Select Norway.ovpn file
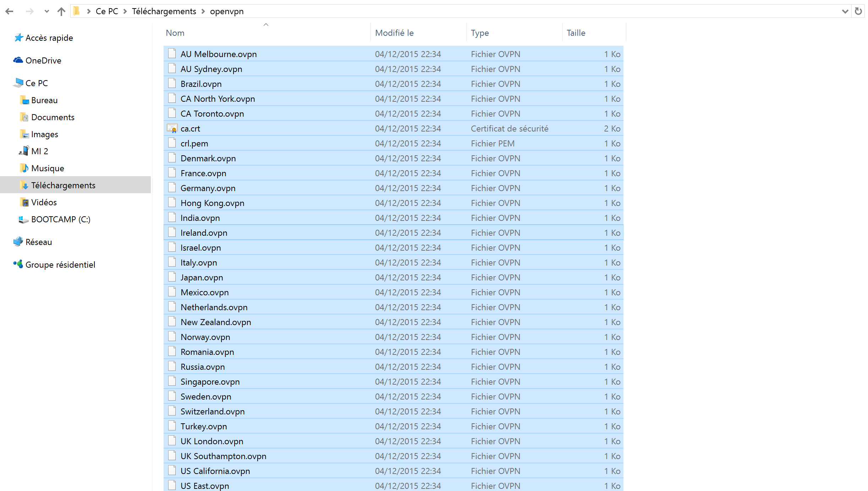Image resolution: width=868 pixels, height=491 pixels. (x=393, y=337)
